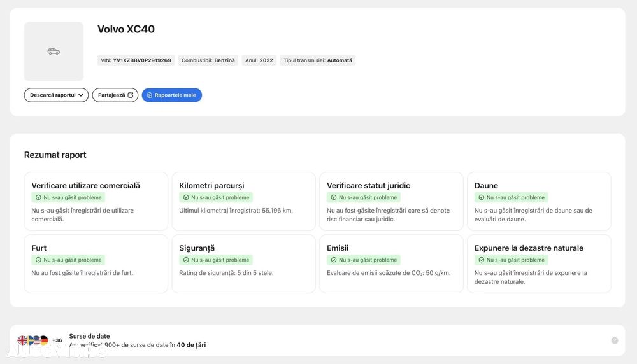Click the Surse de date heading

[89, 336]
